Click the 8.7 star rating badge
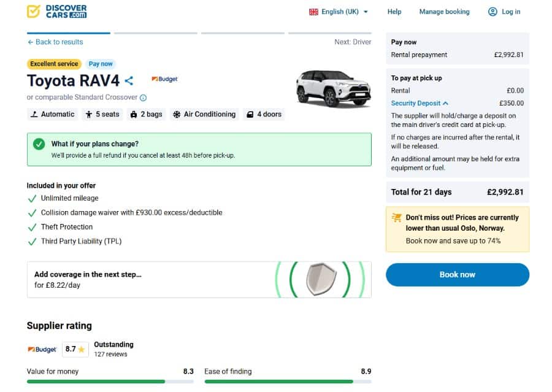 coord(75,349)
